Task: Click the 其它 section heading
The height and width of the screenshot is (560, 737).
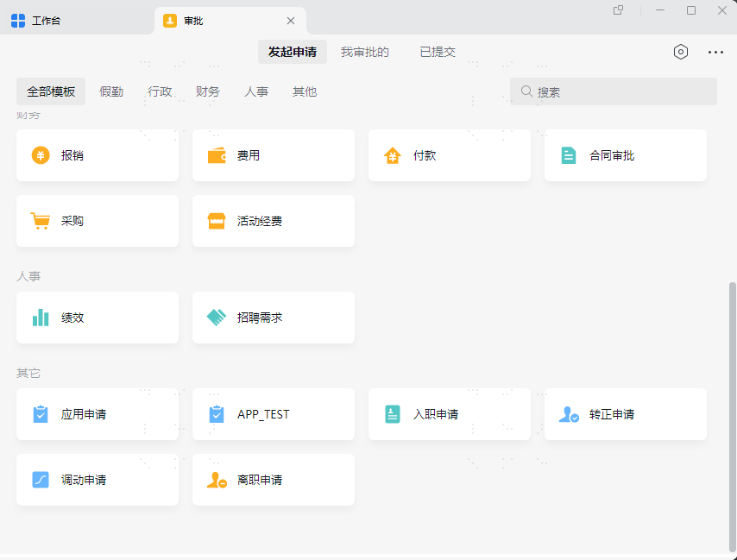Action: pyautogui.click(x=28, y=373)
